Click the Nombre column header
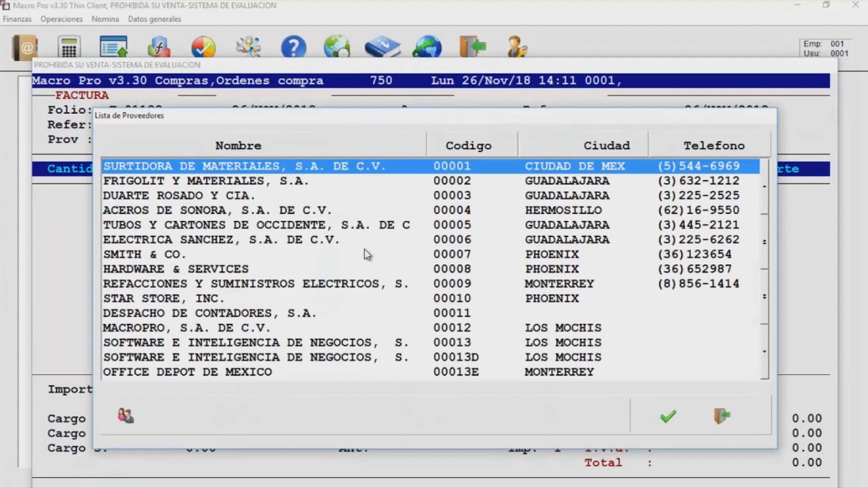868x488 pixels. pos(238,146)
